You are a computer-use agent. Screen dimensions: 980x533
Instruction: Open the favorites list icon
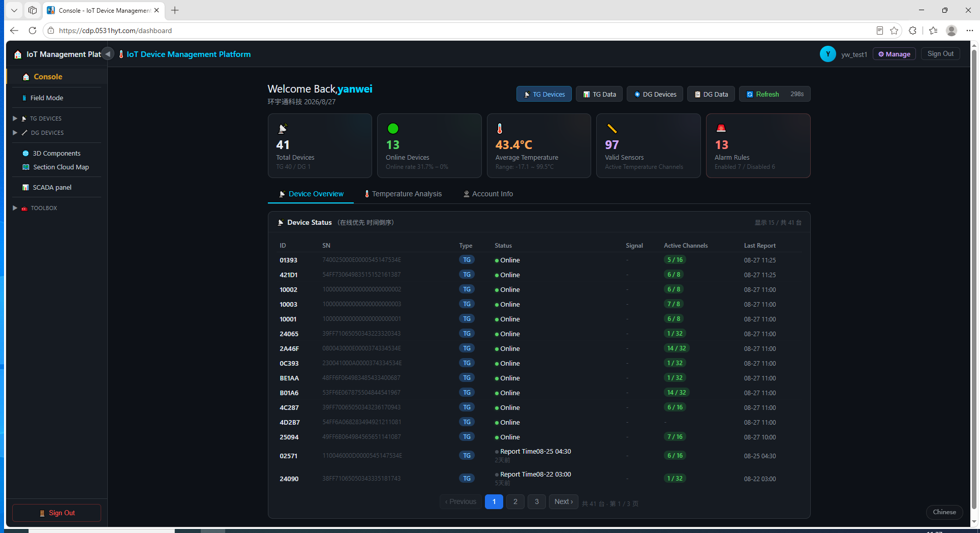[933, 31]
